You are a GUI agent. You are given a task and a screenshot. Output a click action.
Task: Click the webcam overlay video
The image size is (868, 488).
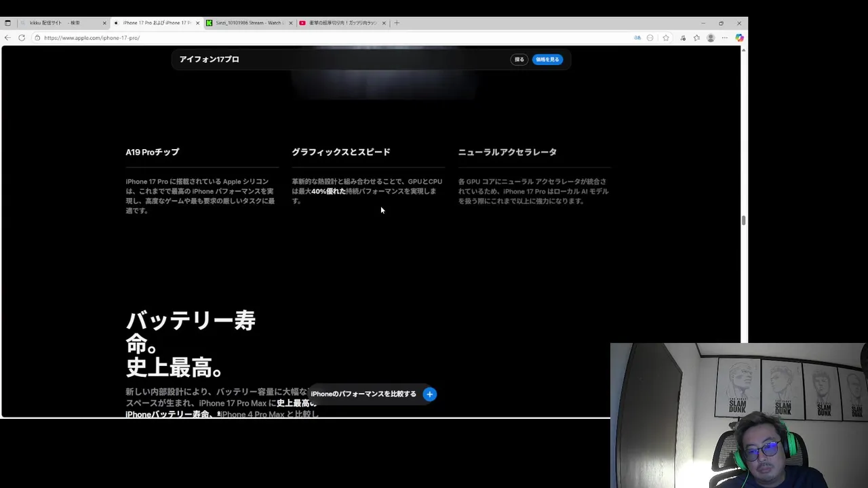[739, 415]
